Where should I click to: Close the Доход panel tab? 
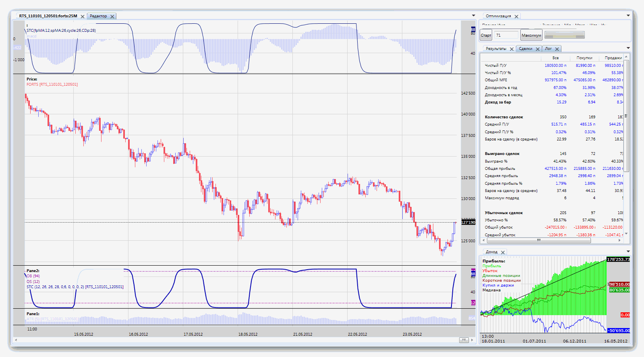(x=503, y=252)
